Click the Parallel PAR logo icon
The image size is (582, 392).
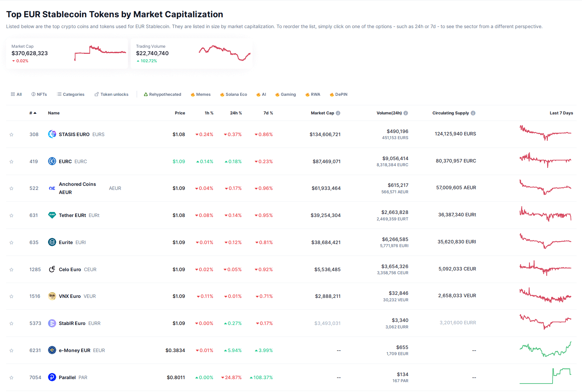pos(52,377)
